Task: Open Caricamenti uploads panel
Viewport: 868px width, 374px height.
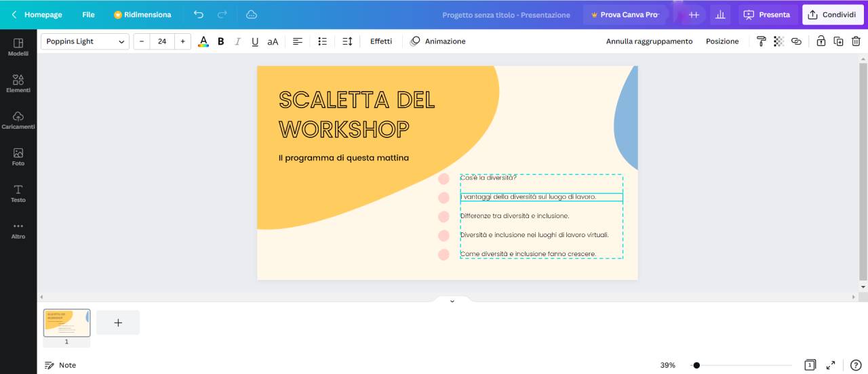Action: 18,120
